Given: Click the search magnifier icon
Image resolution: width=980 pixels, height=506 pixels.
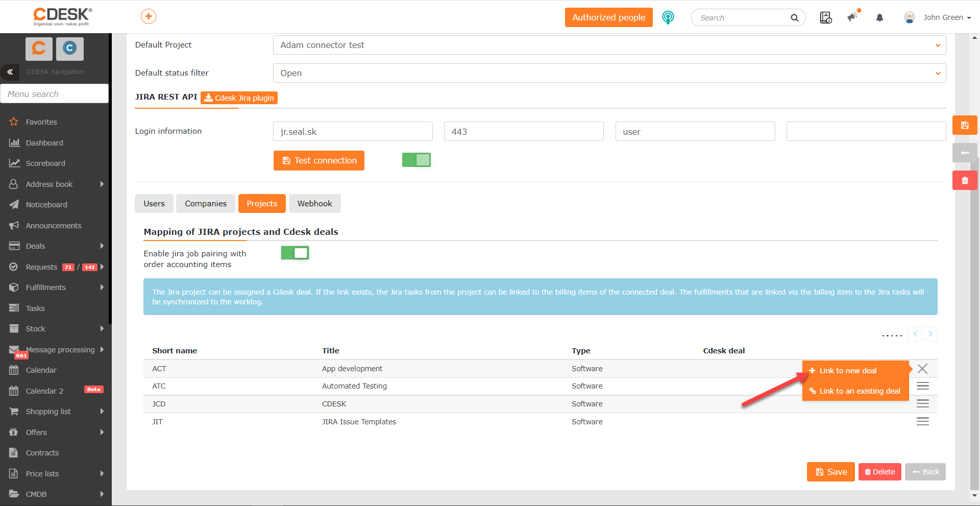Looking at the screenshot, I should click(794, 18).
